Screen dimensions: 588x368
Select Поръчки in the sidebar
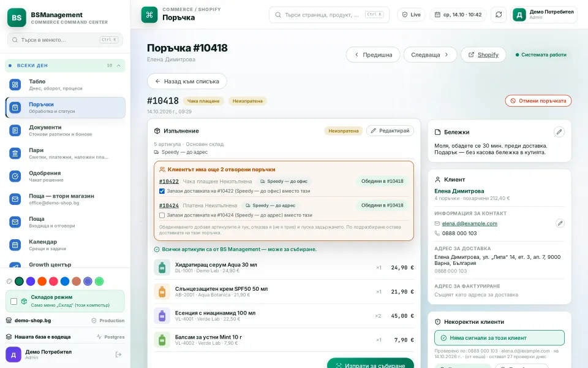tap(66, 107)
